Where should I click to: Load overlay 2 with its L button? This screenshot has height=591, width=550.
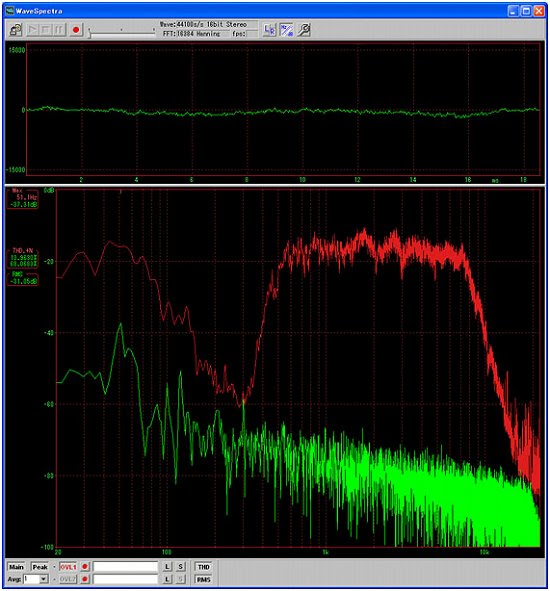click(x=167, y=579)
